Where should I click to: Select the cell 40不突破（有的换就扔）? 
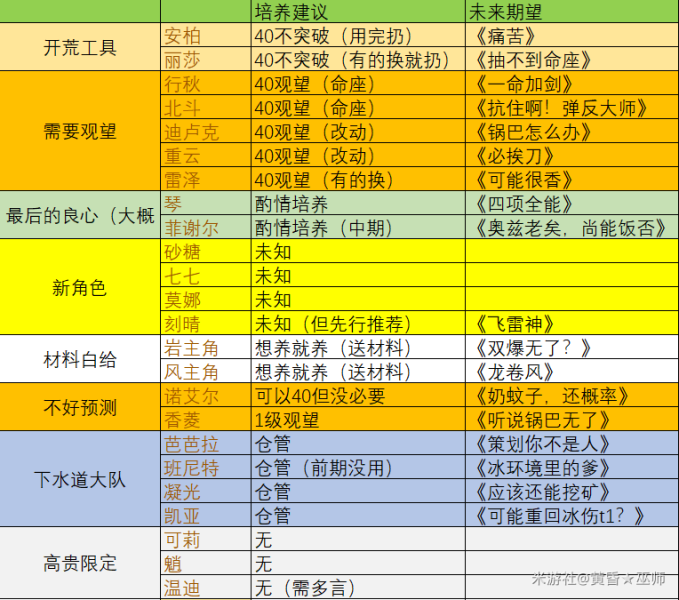click(358, 59)
